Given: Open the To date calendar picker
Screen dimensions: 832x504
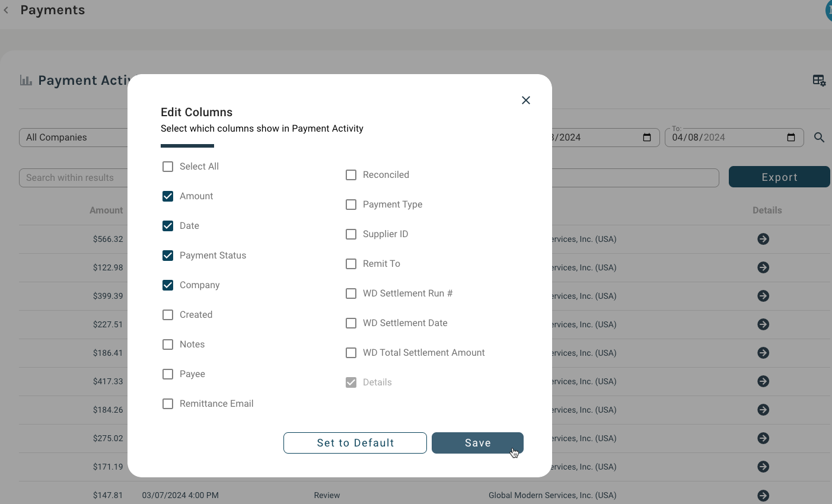Looking at the screenshot, I should [x=790, y=137].
